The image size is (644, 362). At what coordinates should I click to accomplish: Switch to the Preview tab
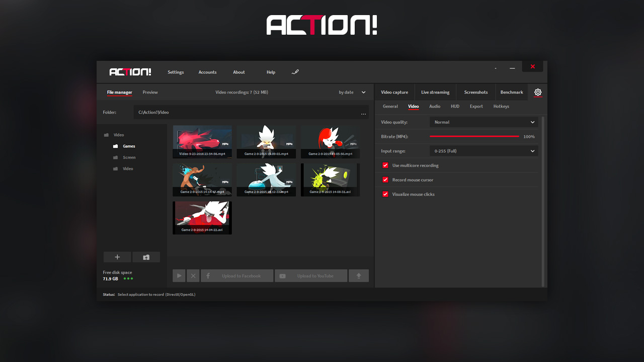click(150, 93)
